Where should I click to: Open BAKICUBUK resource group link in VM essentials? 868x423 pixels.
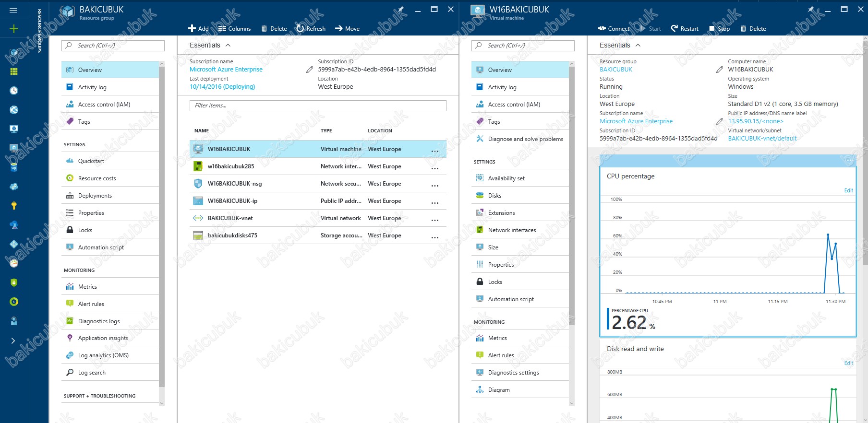coord(616,70)
